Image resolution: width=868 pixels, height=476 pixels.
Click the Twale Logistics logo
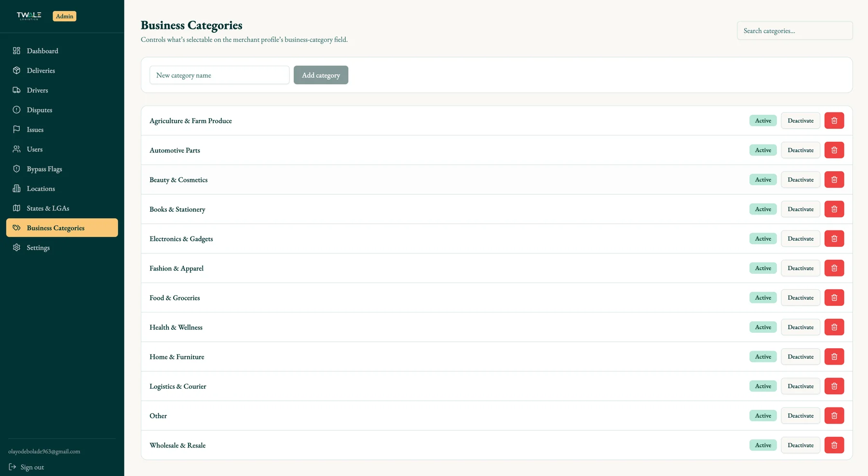29,16
